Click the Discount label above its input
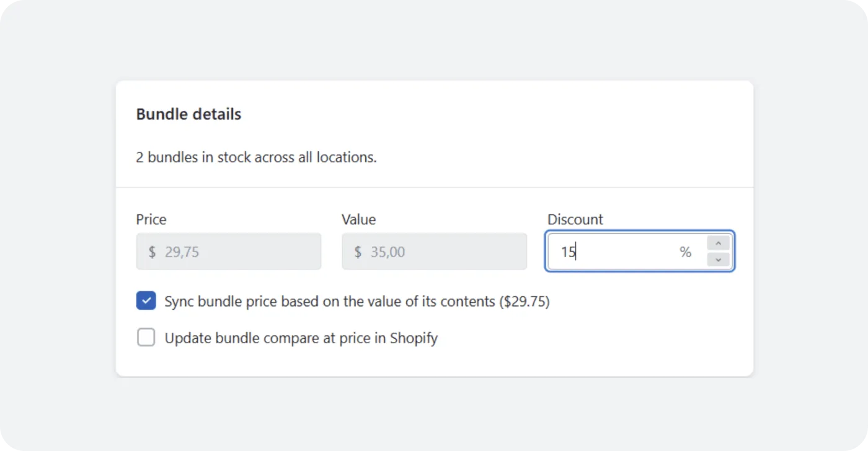868x451 pixels. coord(575,219)
